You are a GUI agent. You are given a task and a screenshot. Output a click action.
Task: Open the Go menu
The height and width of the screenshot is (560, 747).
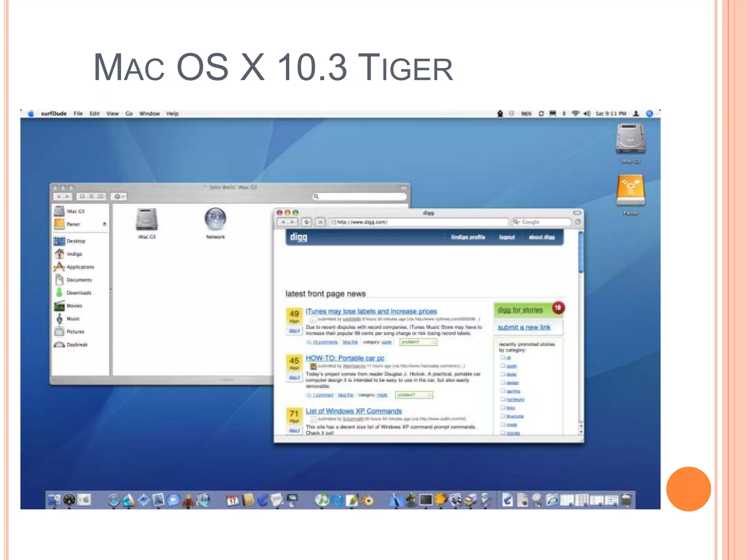pos(129,113)
